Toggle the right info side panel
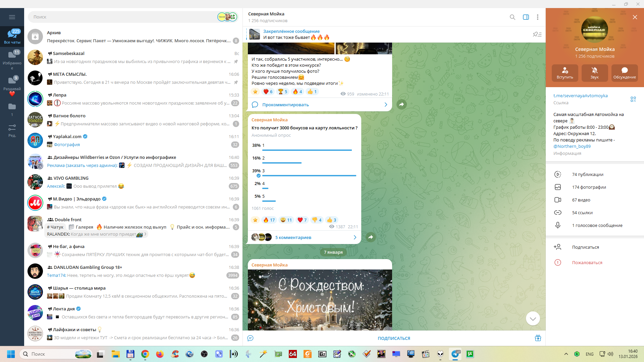Viewport: 644px width, 362px height. 526,17
